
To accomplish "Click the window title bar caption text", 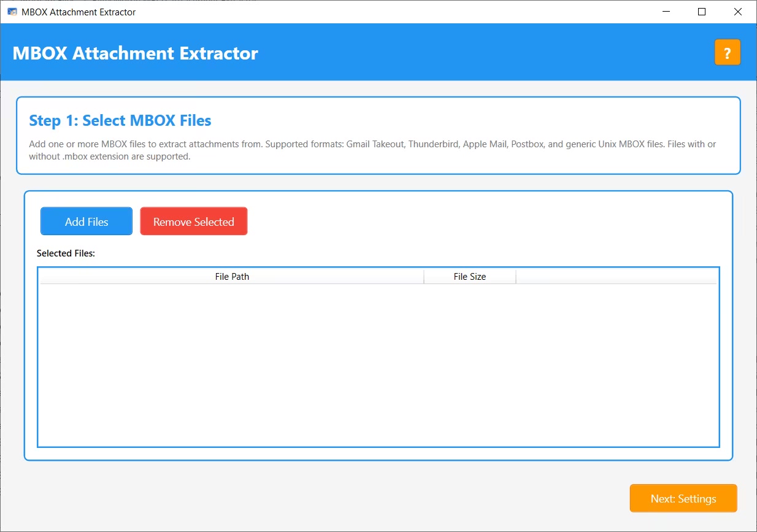I will pos(79,12).
